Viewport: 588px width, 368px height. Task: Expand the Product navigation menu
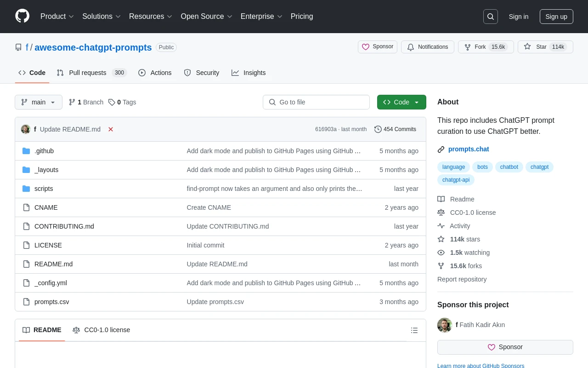click(x=57, y=17)
